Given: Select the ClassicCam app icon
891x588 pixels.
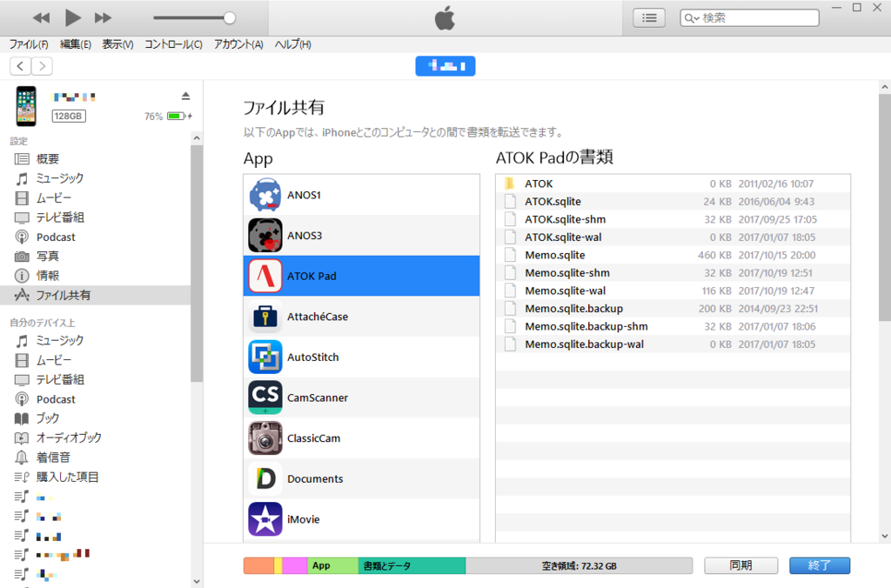Looking at the screenshot, I should pyautogui.click(x=265, y=438).
